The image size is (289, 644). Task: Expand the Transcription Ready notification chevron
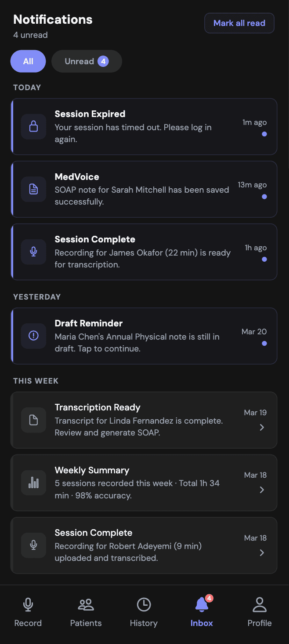click(262, 427)
